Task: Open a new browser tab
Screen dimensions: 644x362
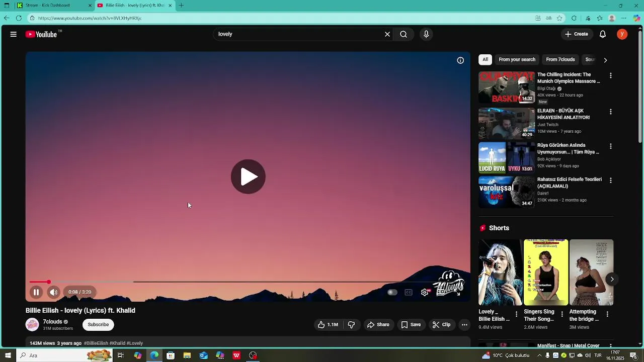Action: tap(181, 6)
